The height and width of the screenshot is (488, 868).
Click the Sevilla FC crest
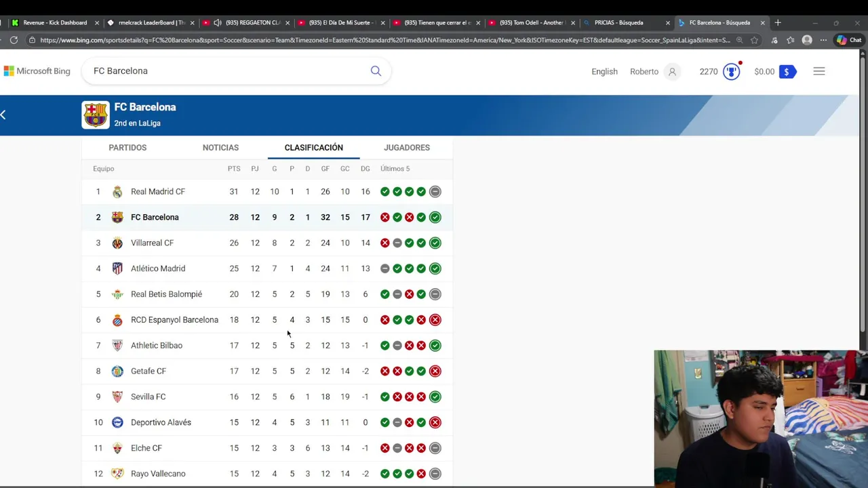click(x=117, y=396)
